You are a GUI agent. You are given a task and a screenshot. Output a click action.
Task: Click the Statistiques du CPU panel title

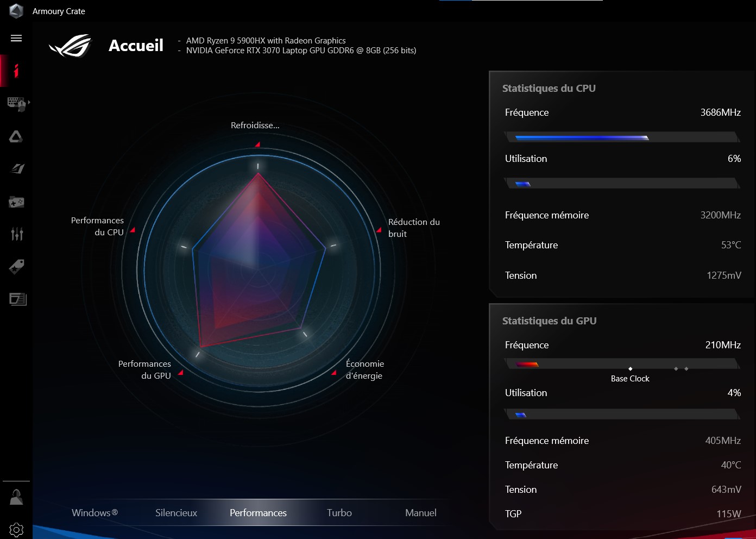tap(549, 88)
